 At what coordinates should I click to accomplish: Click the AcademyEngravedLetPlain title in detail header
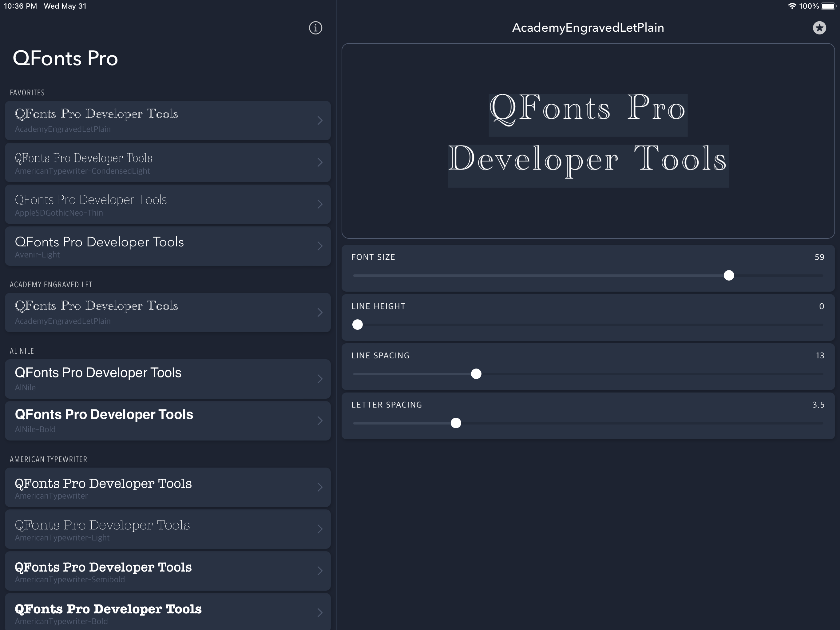[588, 28]
